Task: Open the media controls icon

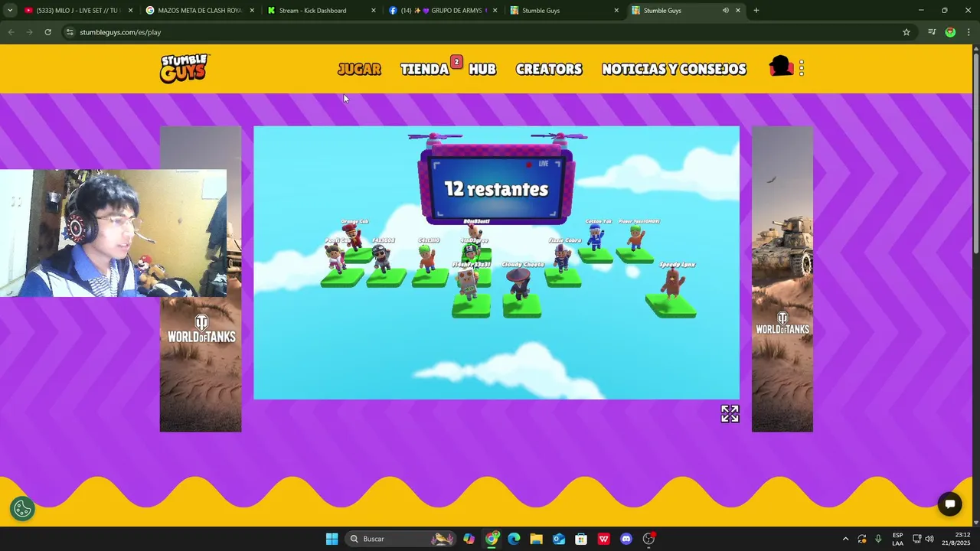Action: coord(932,32)
